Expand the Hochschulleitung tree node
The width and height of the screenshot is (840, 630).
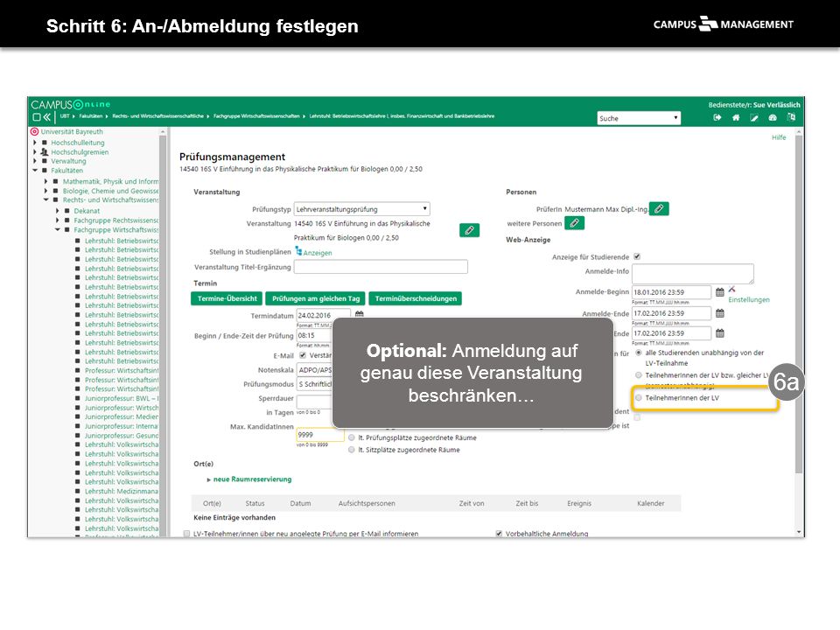[35, 143]
